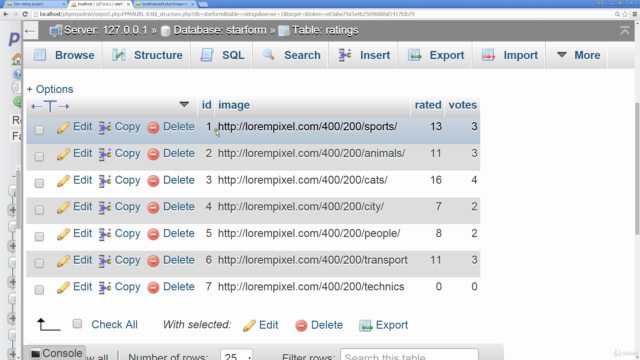Image resolution: width=640 pixels, height=360 pixels.
Task: Click Copy icon for animals row
Action: [105, 154]
